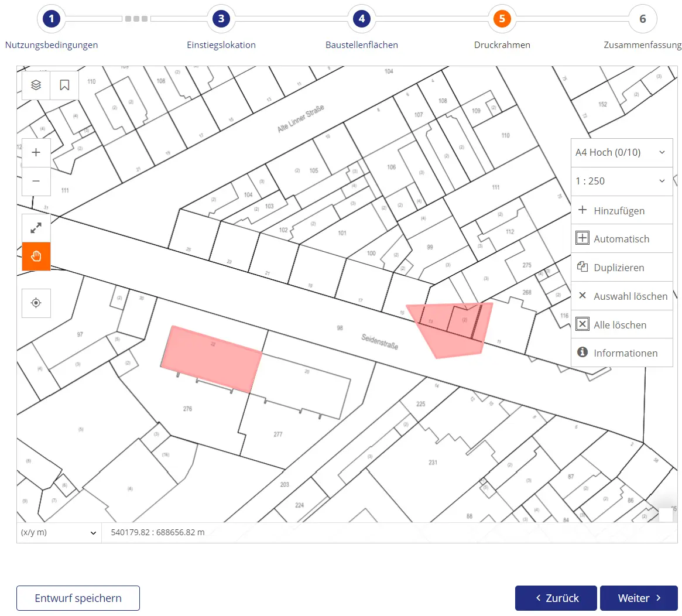682x616 pixels.
Task: Save the draft via Entwurf speichern
Action: (x=78, y=598)
